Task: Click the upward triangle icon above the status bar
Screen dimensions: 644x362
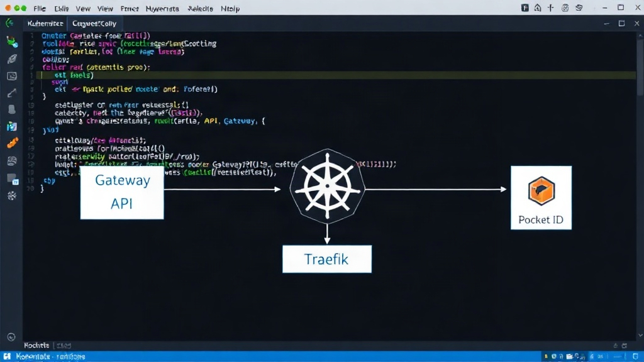Action: point(615,346)
